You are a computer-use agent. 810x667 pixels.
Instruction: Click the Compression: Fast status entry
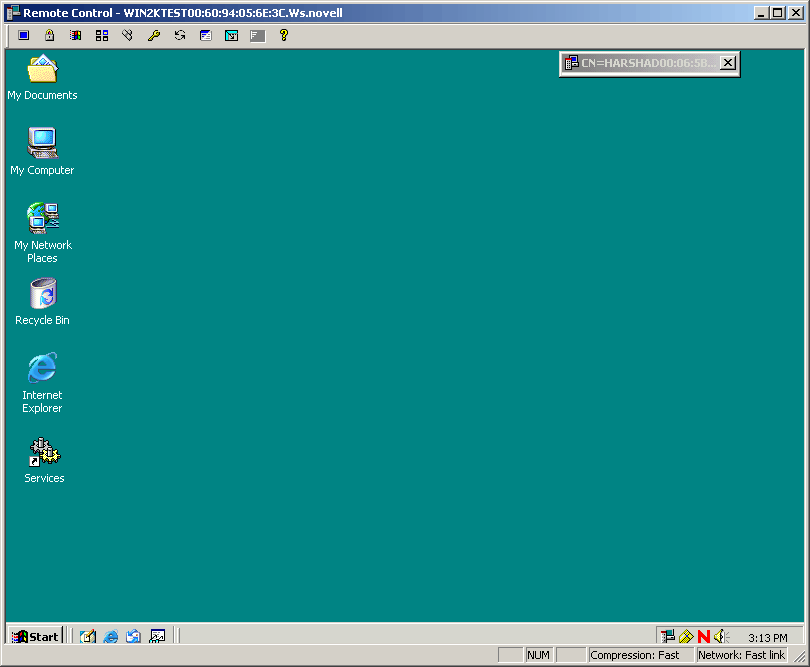pyautogui.click(x=640, y=655)
